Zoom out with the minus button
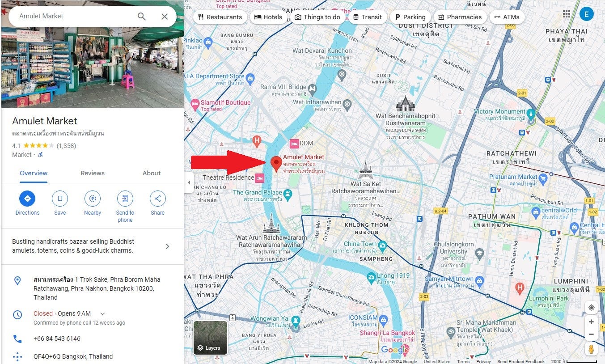605x364 pixels. pyautogui.click(x=591, y=334)
